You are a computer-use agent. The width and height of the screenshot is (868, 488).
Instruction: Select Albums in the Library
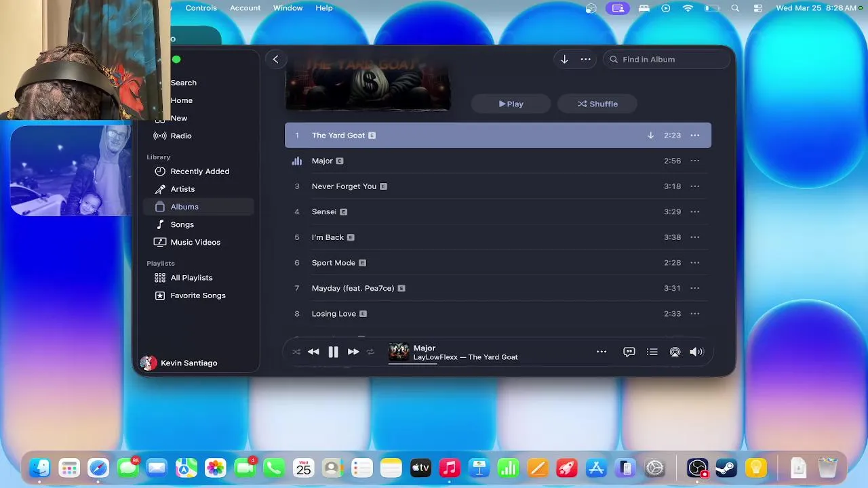click(x=198, y=207)
